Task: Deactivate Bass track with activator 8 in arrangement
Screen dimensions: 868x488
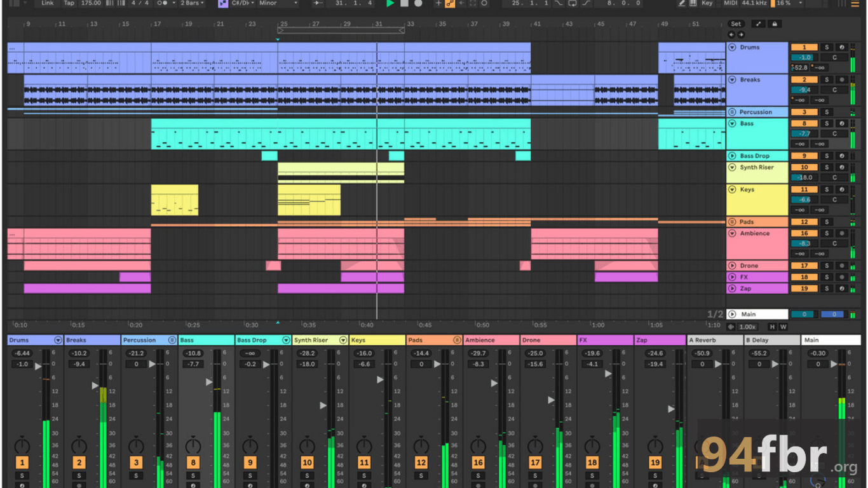Action: pyautogui.click(x=804, y=123)
